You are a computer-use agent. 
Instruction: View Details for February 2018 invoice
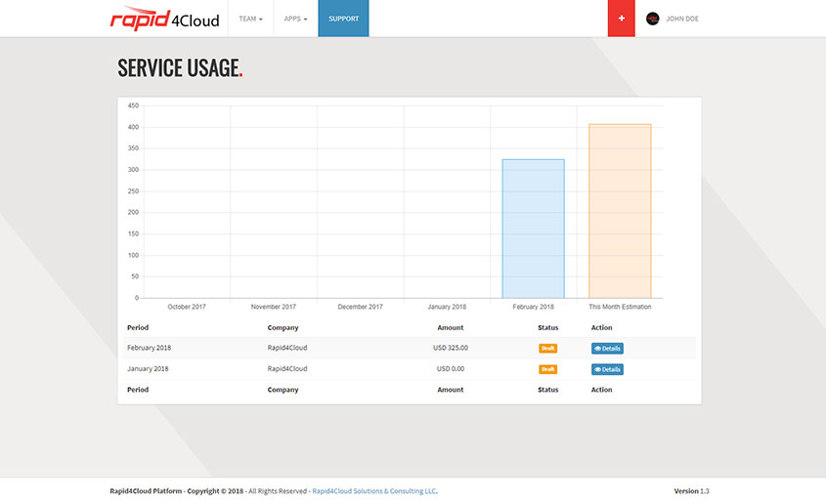pos(607,349)
